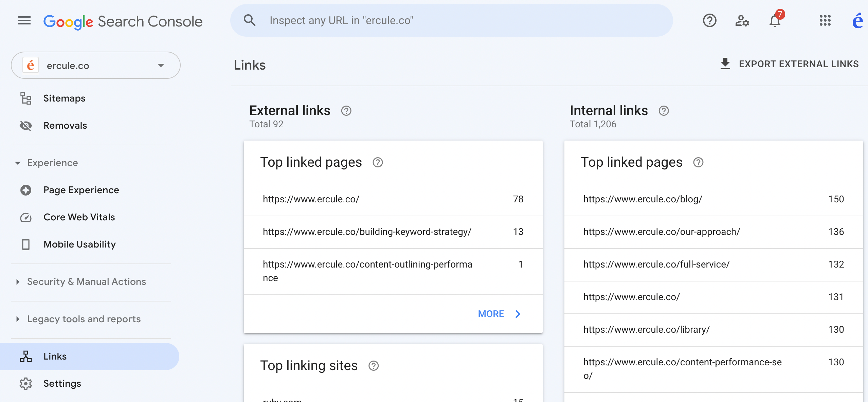
Task: Open the account avatar menu
Action: [857, 21]
